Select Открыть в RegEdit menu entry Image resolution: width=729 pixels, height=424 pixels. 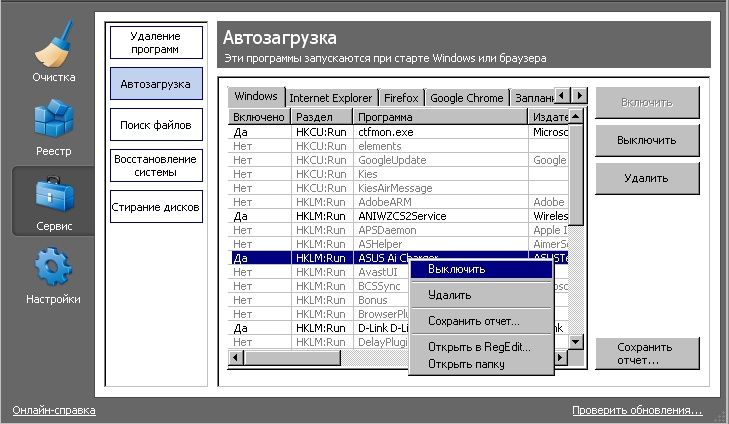tap(478, 347)
